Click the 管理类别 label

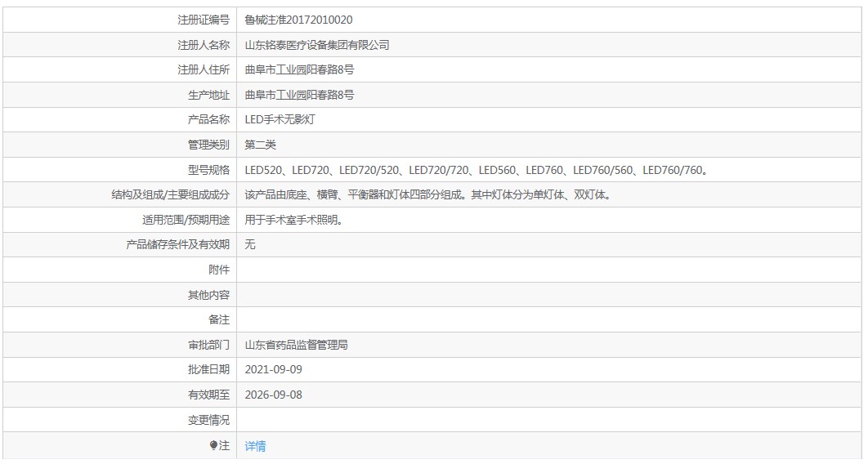[208, 145]
